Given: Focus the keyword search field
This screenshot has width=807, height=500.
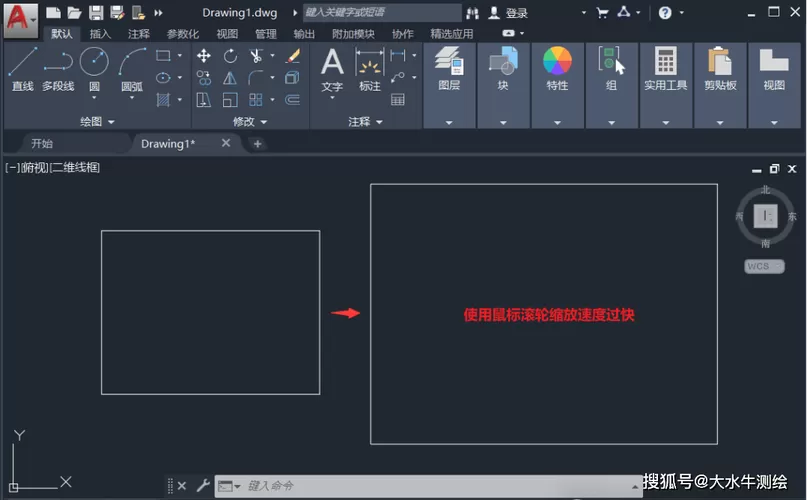Looking at the screenshot, I should coord(382,12).
